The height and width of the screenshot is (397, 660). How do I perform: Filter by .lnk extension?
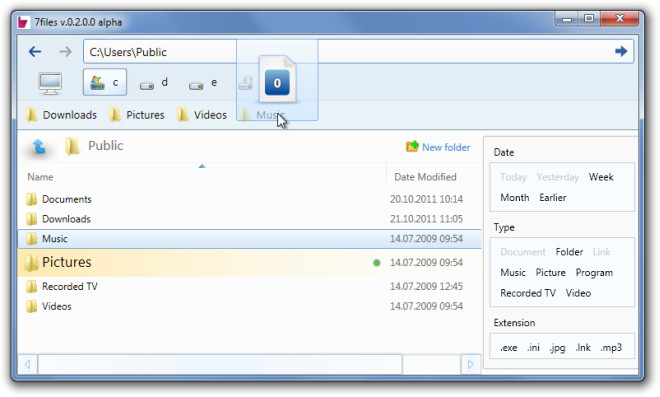click(583, 348)
